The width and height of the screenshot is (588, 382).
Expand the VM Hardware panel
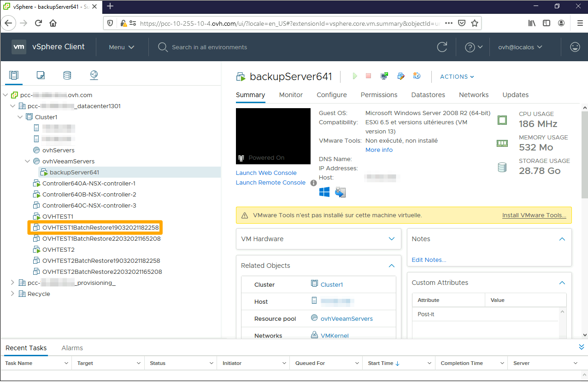[391, 239]
